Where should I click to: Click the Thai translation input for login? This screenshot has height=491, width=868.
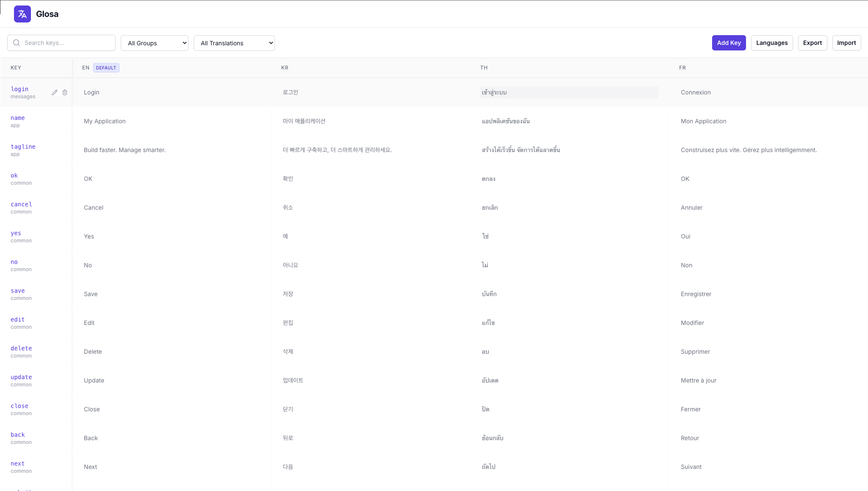point(569,92)
